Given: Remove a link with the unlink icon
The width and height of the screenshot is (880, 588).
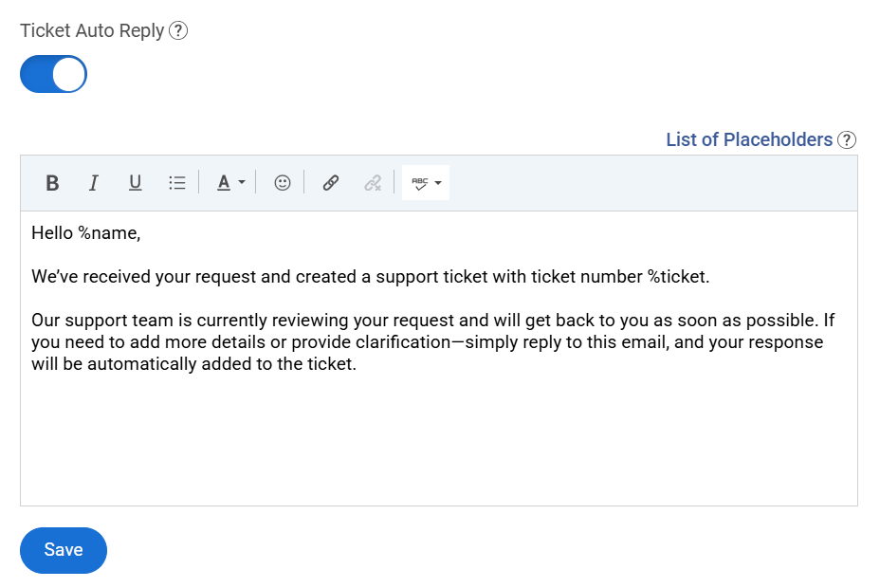Looking at the screenshot, I should 373,182.
